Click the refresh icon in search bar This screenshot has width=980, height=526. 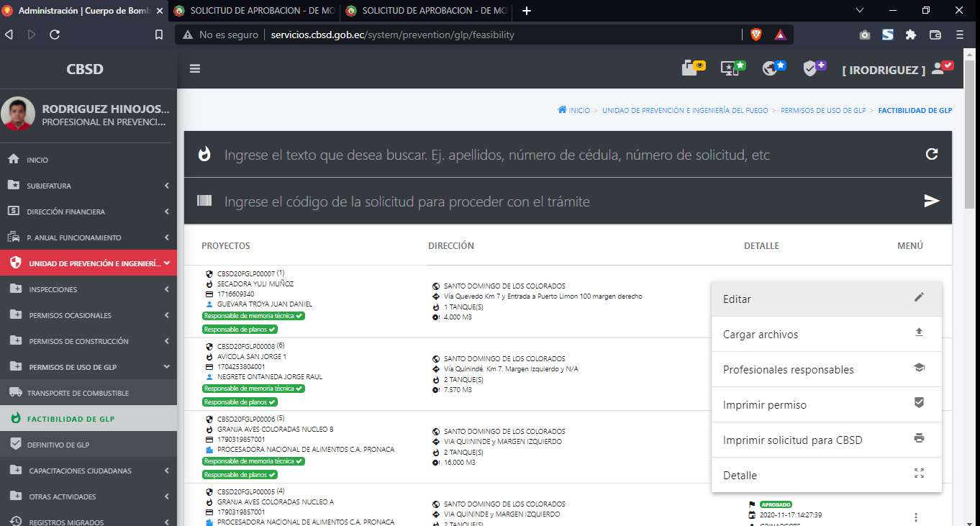931,154
